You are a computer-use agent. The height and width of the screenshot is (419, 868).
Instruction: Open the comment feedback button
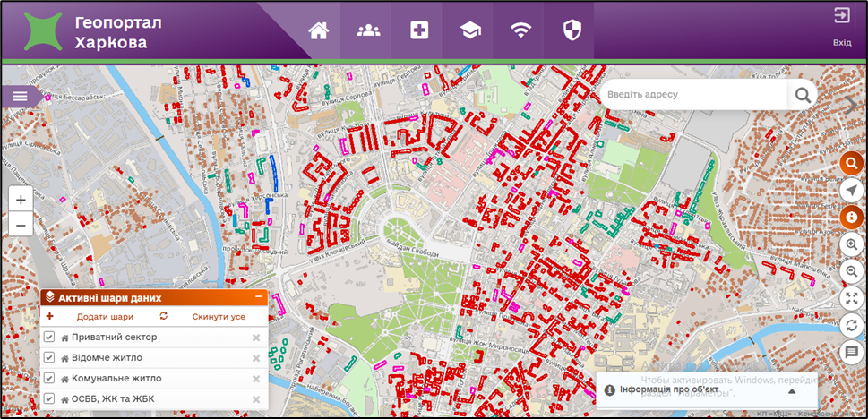851,353
